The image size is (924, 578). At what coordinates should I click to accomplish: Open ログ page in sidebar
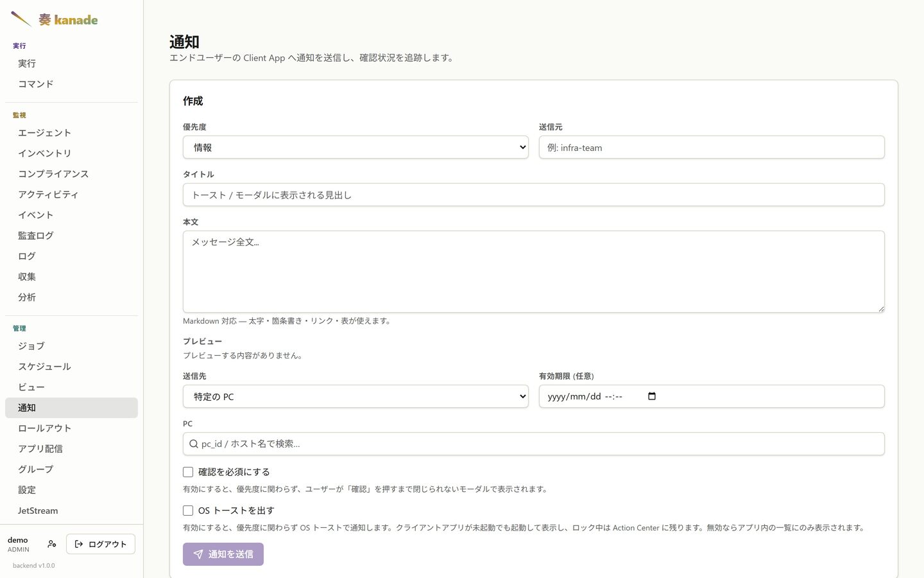[71, 256]
